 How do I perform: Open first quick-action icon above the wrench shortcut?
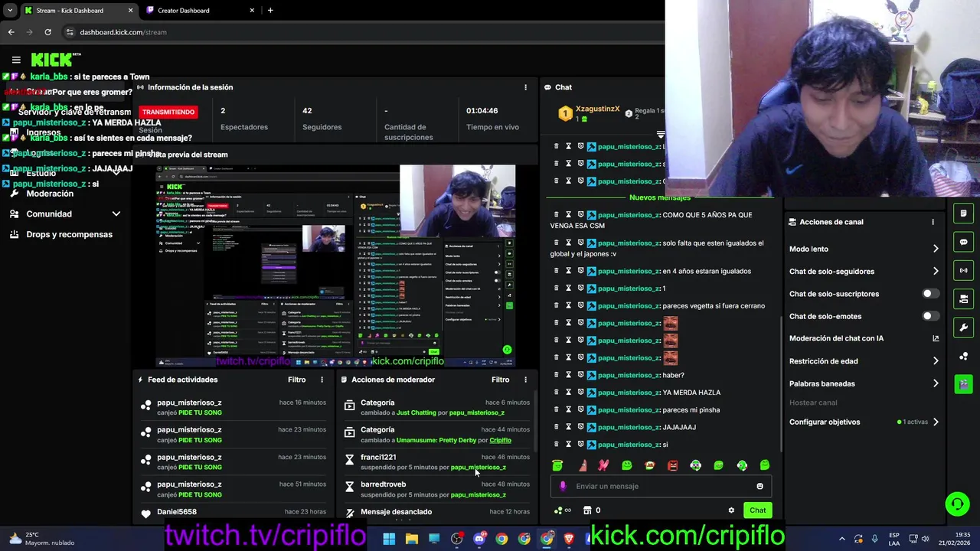pos(963,214)
